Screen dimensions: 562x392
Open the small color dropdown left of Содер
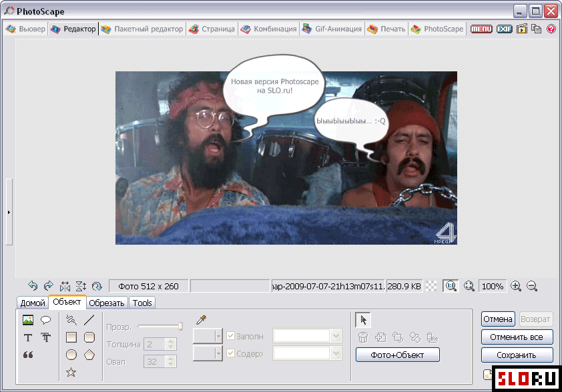pos(208,353)
